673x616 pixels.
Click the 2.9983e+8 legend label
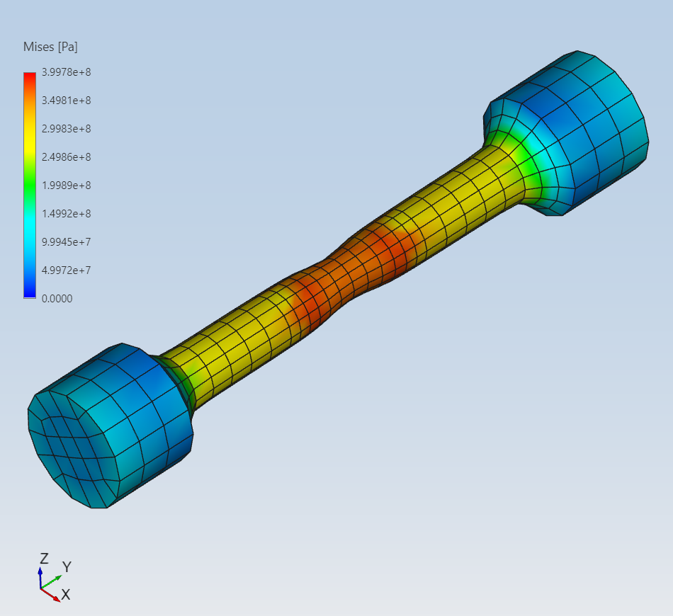click(x=67, y=129)
